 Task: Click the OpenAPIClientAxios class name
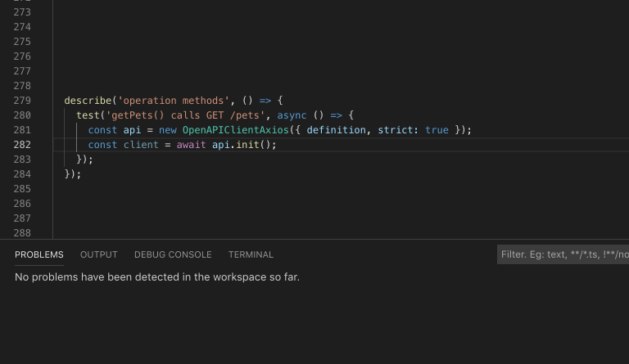pos(236,130)
